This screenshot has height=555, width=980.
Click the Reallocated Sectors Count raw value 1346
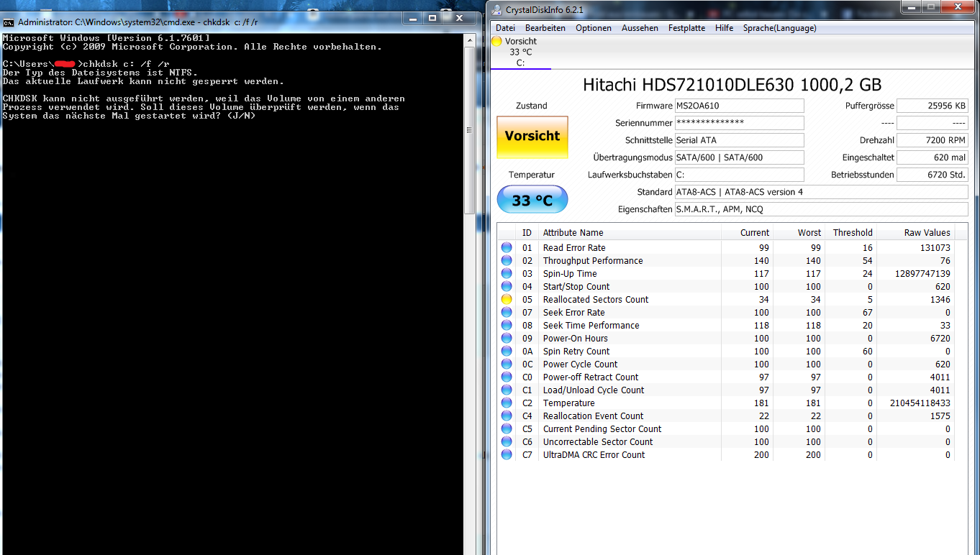[940, 300]
